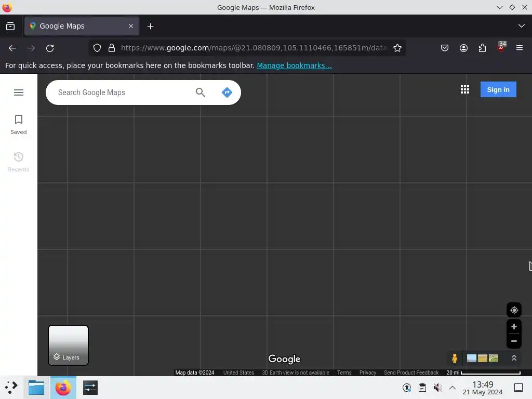The image size is (532, 399).
Task: Select the Google Maps tab
Action: coord(82,26)
